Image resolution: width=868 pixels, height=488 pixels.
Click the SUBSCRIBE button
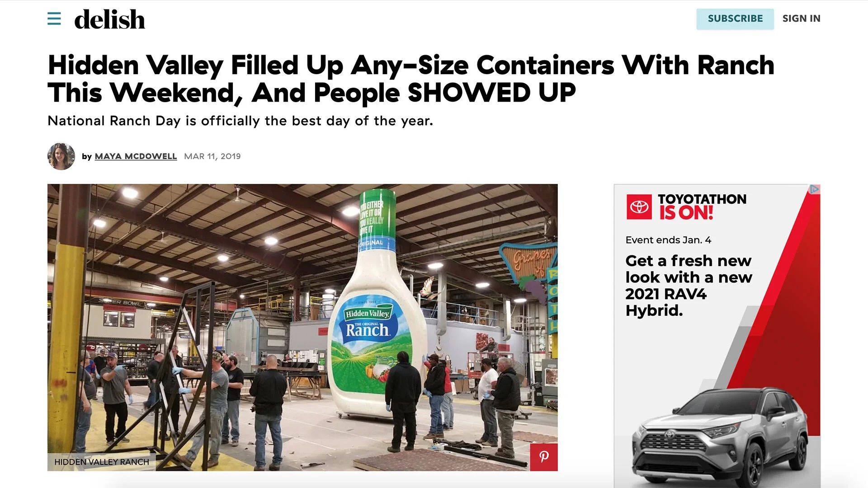[x=735, y=19]
